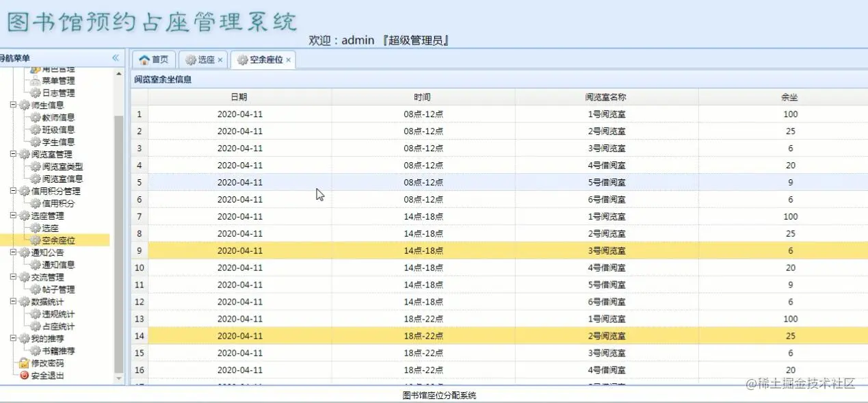868x403 pixels.
Task: Open 通知信息 through its gear icon
Action: click(x=36, y=265)
